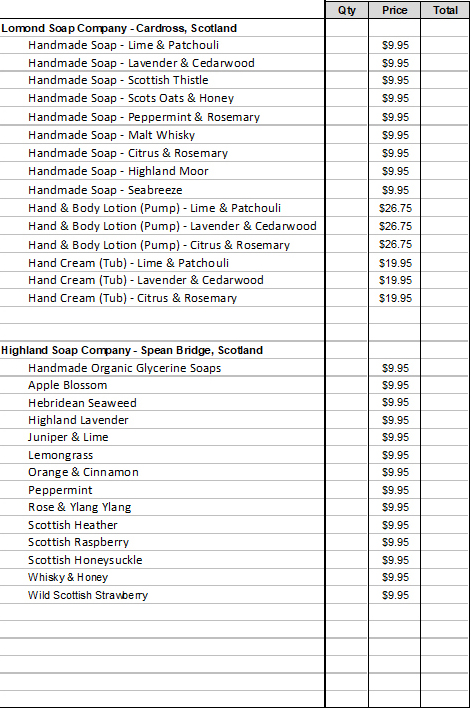Select price for Wild Scottish Strawberry

(x=395, y=595)
